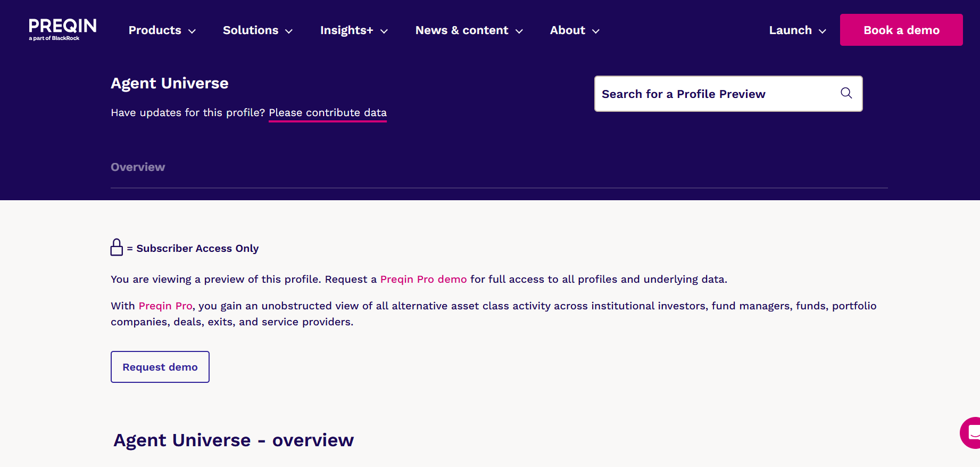This screenshot has width=980, height=467.
Task: Open the chat widget bubble
Action: 970,432
